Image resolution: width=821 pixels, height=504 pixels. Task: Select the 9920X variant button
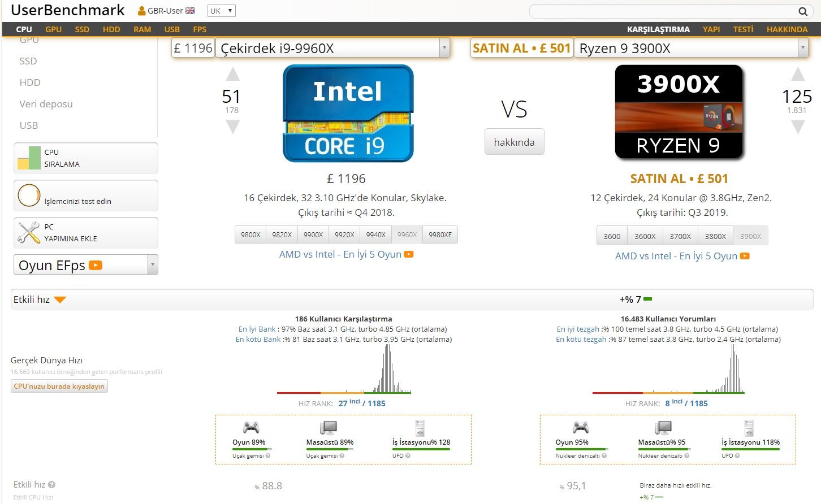tap(344, 234)
